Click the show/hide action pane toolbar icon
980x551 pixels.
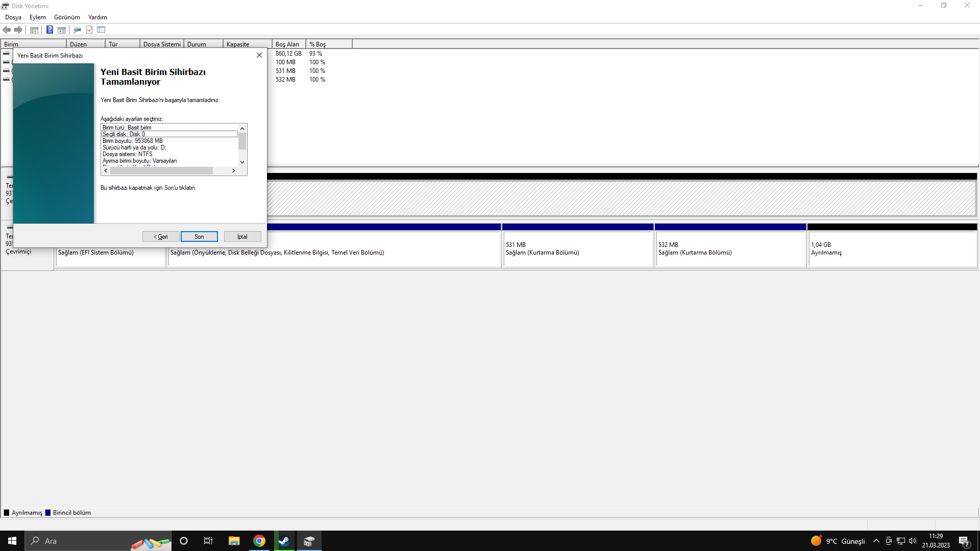click(62, 30)
